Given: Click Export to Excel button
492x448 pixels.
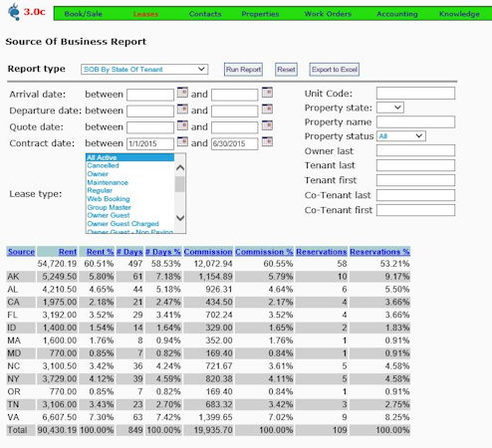Looking at the screenshot, I should pos(335,70).
